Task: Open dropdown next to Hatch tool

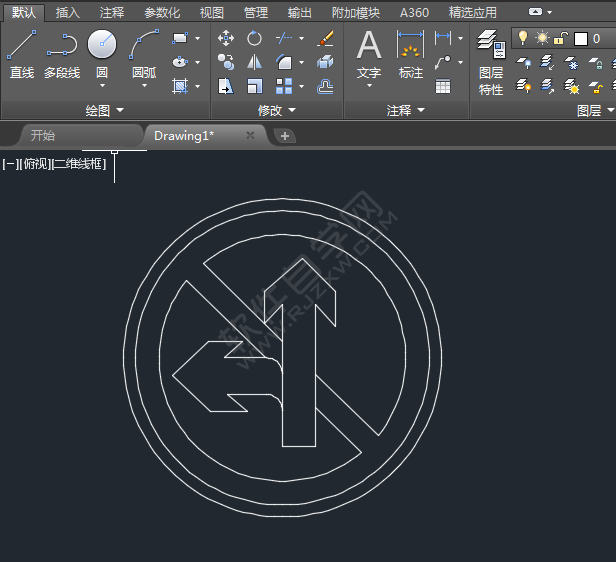Action: [198, 86]
